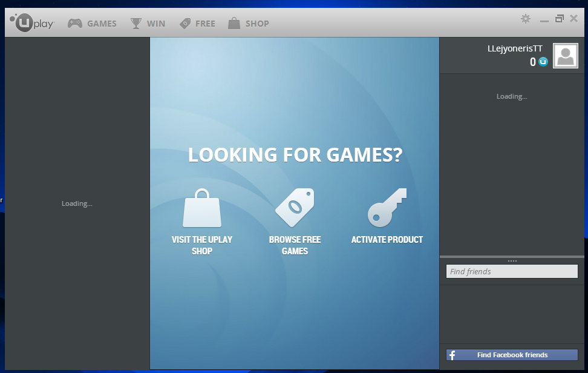The height and width of the screenshot is (373, 588).
Task: Click the Facebook f logo icon
Action: [452, 355]
